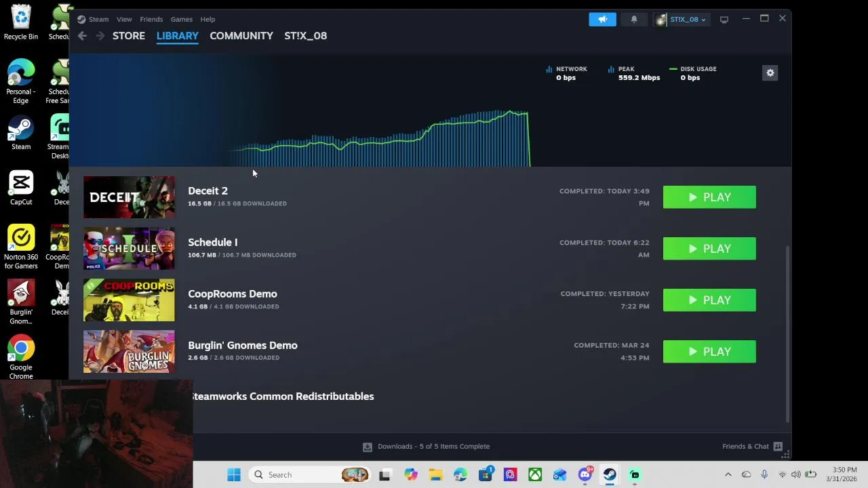Open the COMMUNITY tab
868x488 pixels.
[241, 36]
